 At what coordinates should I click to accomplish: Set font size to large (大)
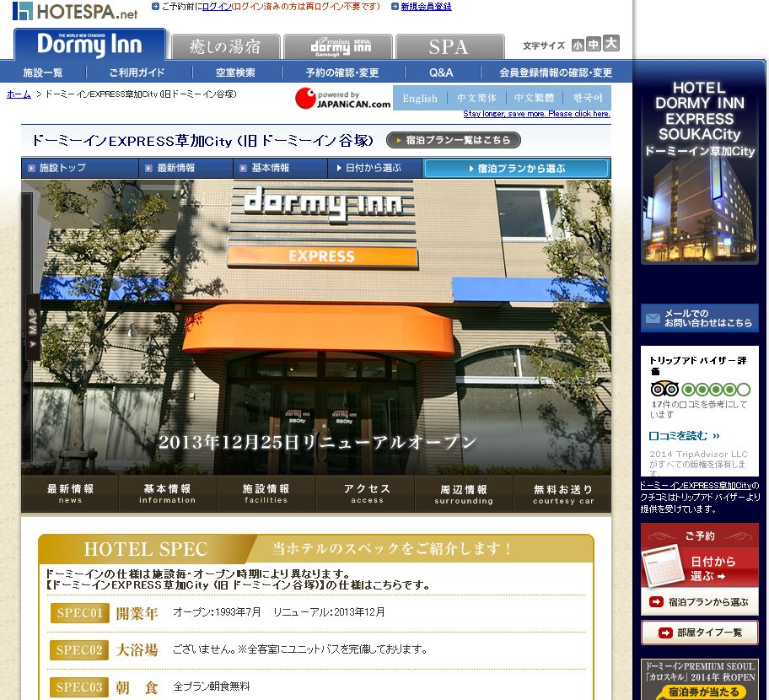coord(611,43)
